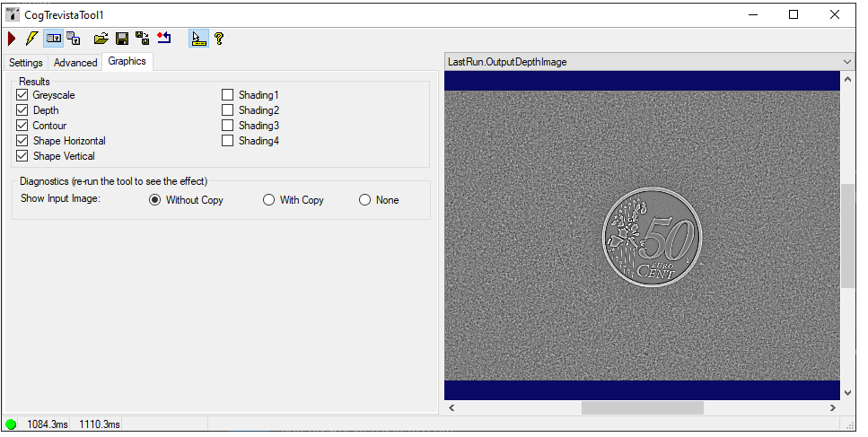Click the Show Input Image label

coord(60,198)
